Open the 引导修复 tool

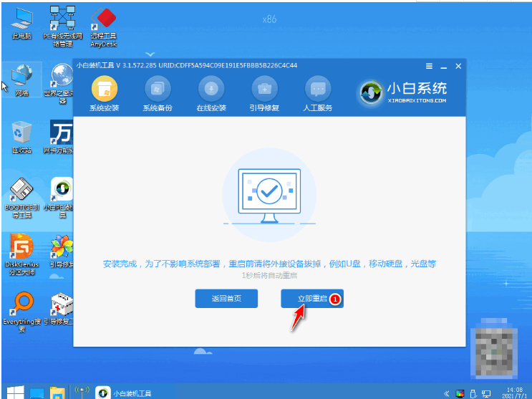click(x=264, y=90)
